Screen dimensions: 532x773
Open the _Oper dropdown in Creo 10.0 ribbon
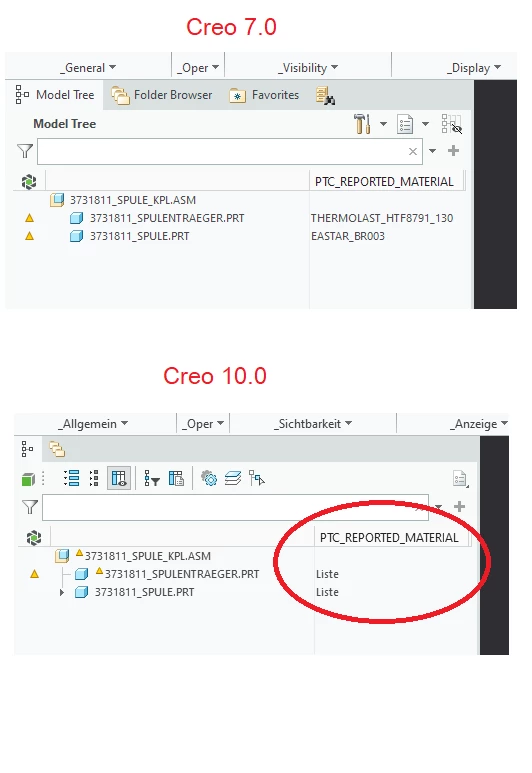[x=203, y=423]
